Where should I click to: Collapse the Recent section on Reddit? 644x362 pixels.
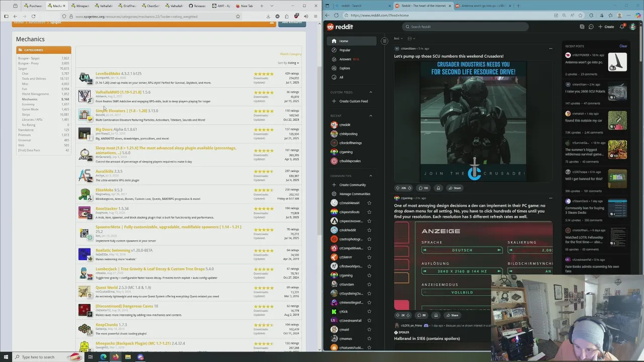point(371,116)
